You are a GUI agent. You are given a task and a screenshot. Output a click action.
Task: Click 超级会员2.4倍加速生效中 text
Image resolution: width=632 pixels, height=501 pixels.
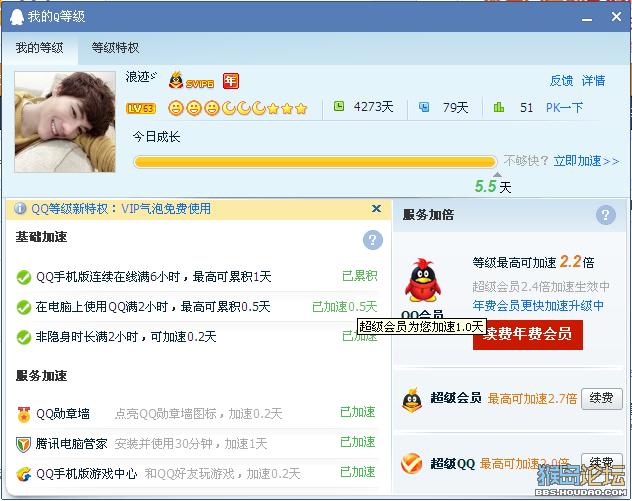tap(541, 287)
